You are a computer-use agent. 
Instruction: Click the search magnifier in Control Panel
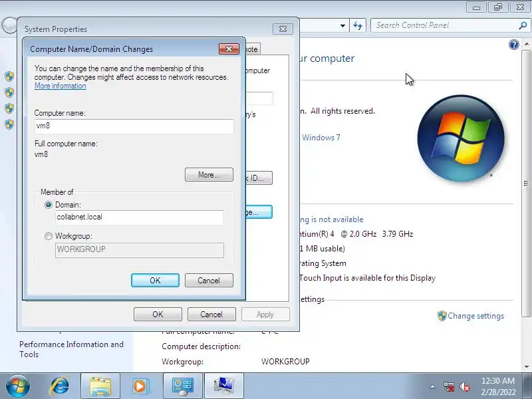pyautogui.click(x=523, y=25)
